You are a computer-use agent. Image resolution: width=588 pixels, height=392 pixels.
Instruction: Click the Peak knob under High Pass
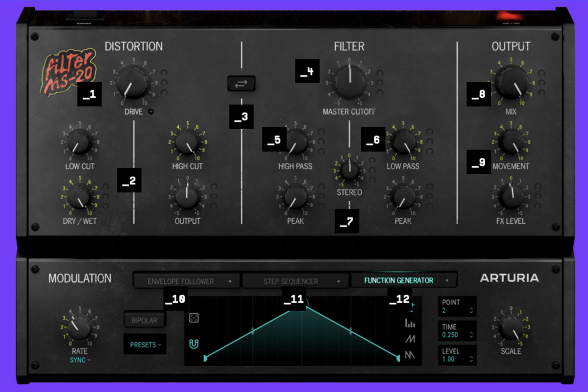pos(295,197)
